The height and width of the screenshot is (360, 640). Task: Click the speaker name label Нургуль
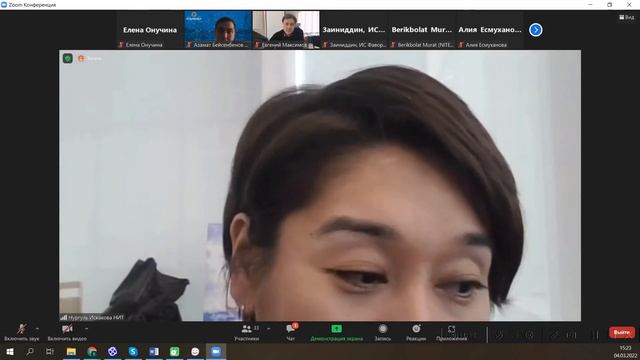pos(96,317)
